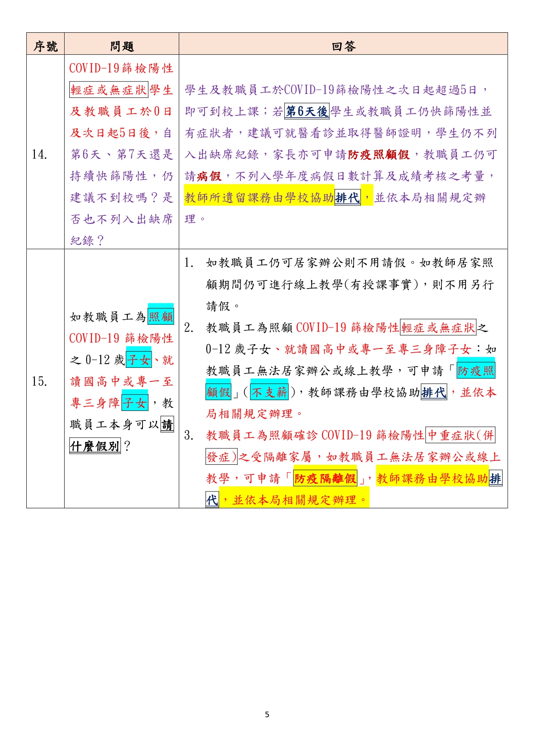Click yellow highlighted 教師所遺留課務由學校協助 in answer 14
534x756 pixels.
(259, 198)
